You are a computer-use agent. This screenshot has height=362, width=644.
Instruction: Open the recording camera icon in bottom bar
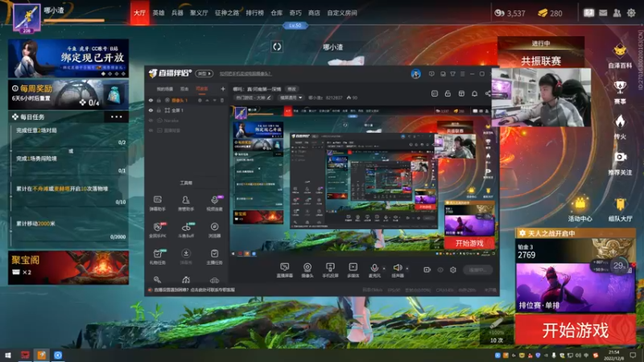427,269
